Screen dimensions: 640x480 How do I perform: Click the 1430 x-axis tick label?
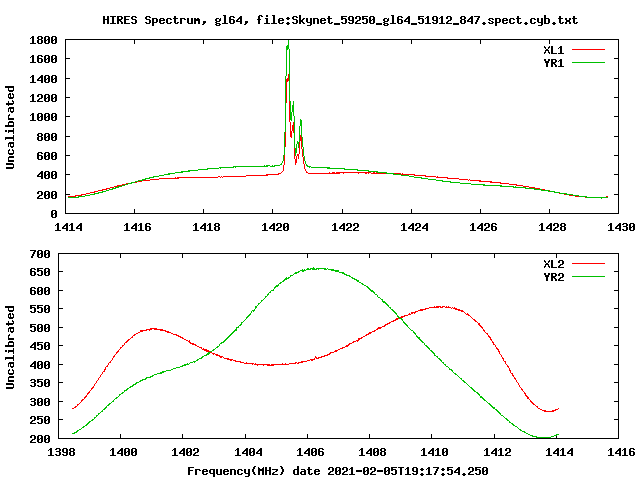click(621, 227)
